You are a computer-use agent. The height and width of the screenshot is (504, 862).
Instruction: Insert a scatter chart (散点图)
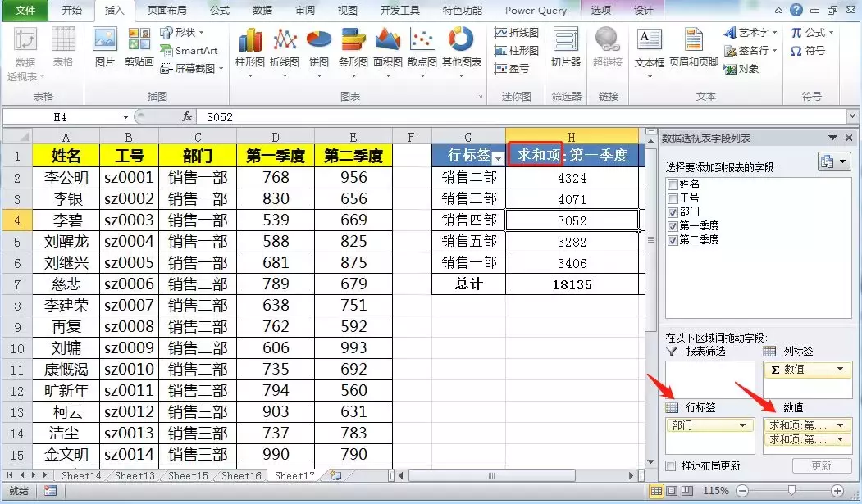tap(422, 52)
